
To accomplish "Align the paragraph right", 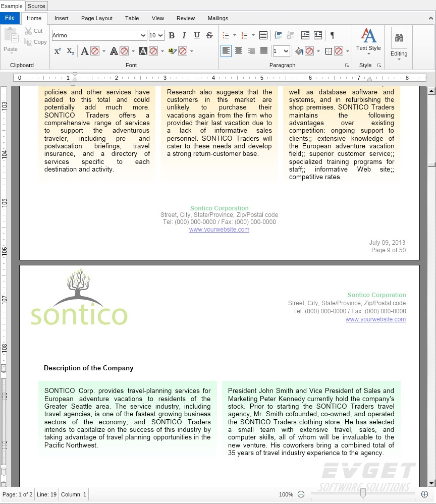I will (x=251, y=51).
